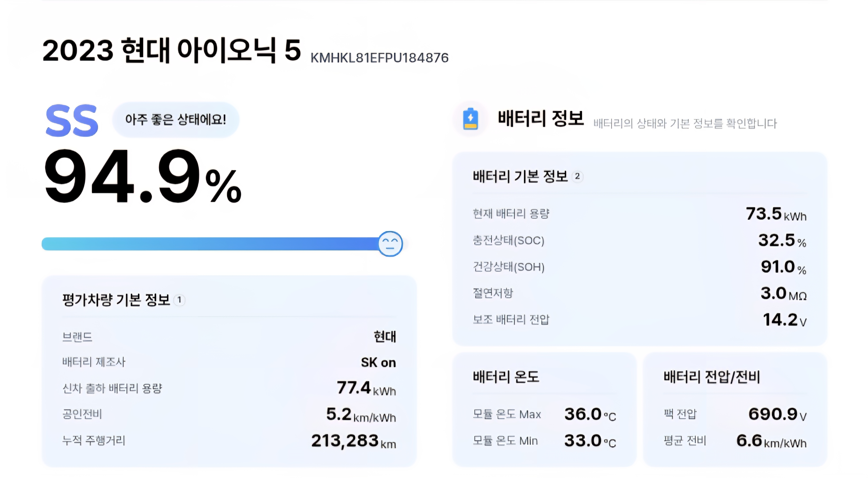Click the SK on battery manufacturer value
The width and height of the screenshot is (868, 478).
tap(378, 362)
